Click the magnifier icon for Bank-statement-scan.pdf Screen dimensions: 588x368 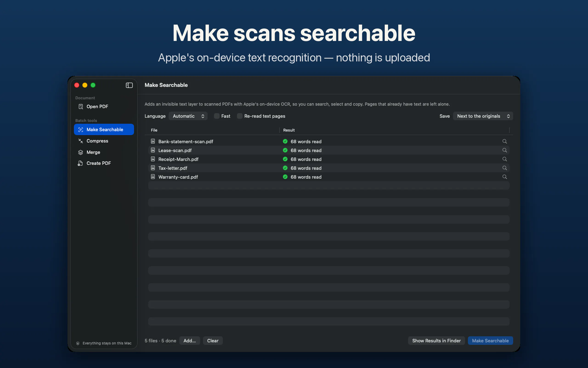point(504,141)
